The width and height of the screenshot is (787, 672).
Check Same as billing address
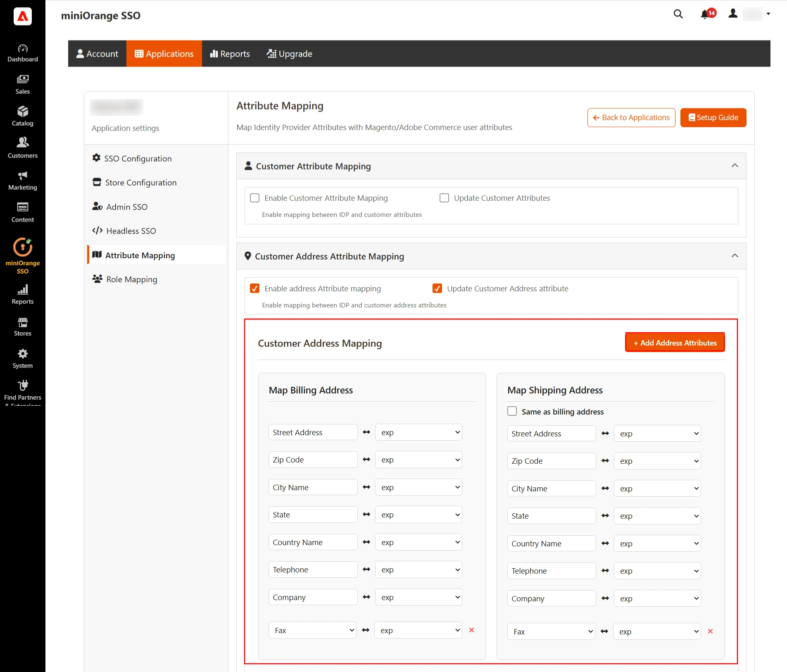point(512,411)
